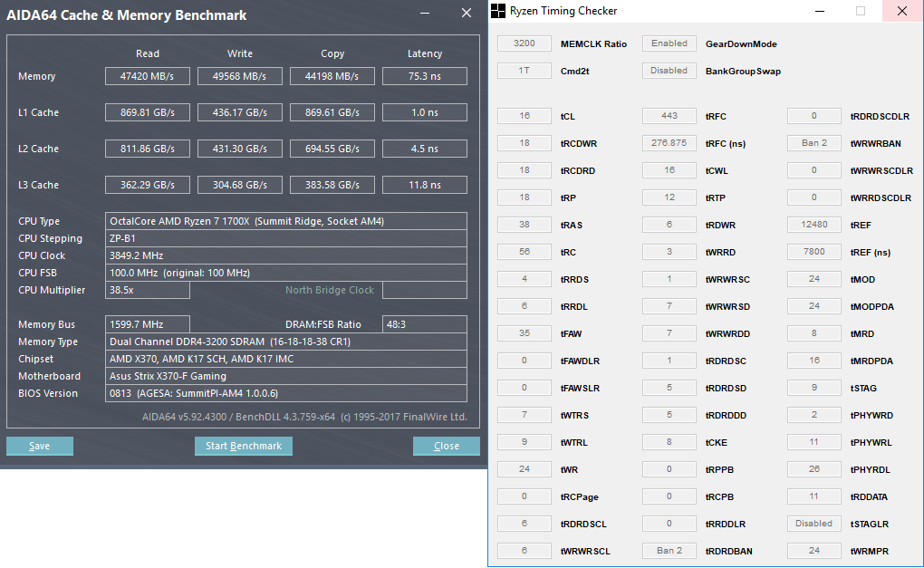Click the tREF (ns) value 7800

[814, 252]
